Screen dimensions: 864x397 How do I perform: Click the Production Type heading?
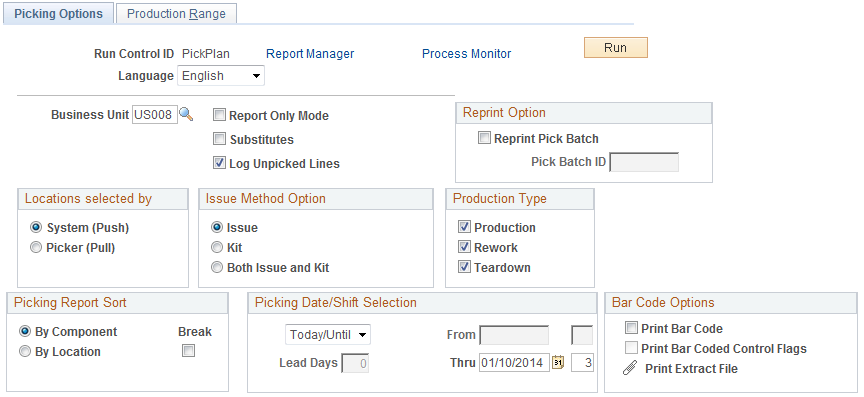point(500,198)
